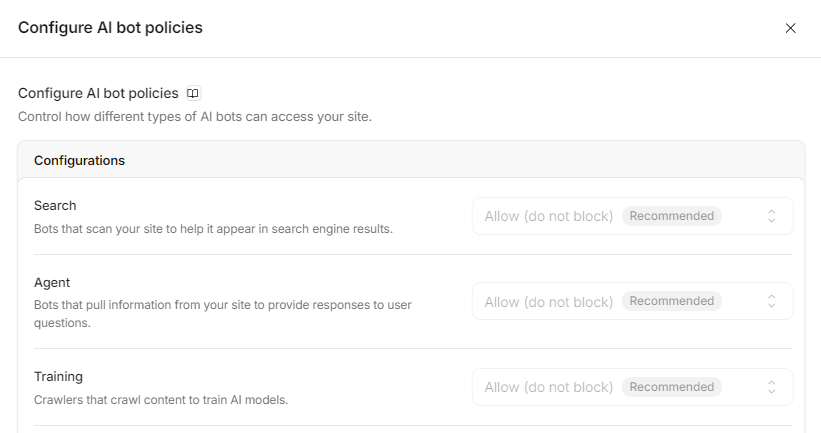Select the Configurations section header
The width and height of the screenshot is (821, 433).
[79, 160]
